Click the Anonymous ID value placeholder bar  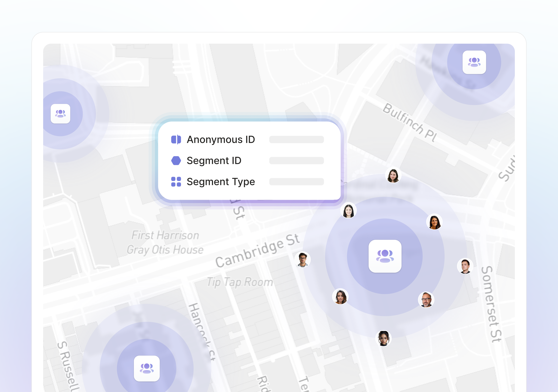tap(296, 140)
